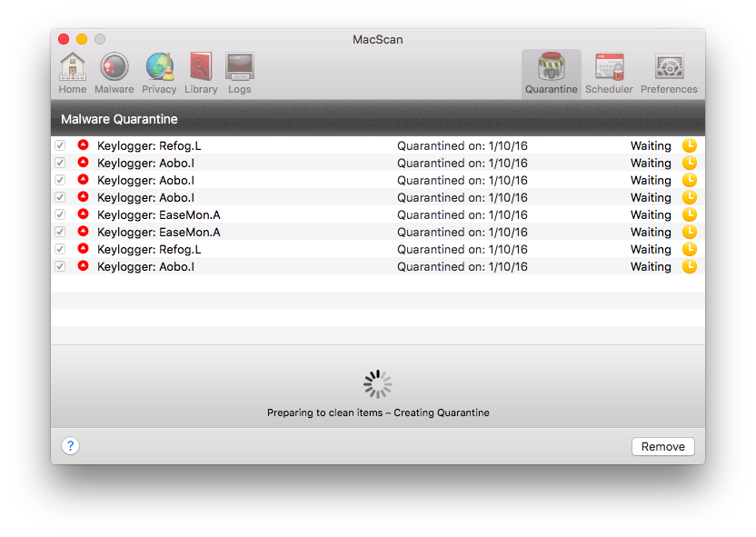Image resolution: width=756 pixels, height=537 pixels.
Task: Click the "Waiting" status on the first EaseMon.A row
Action: pyautogui.click(x=651, y=215)
